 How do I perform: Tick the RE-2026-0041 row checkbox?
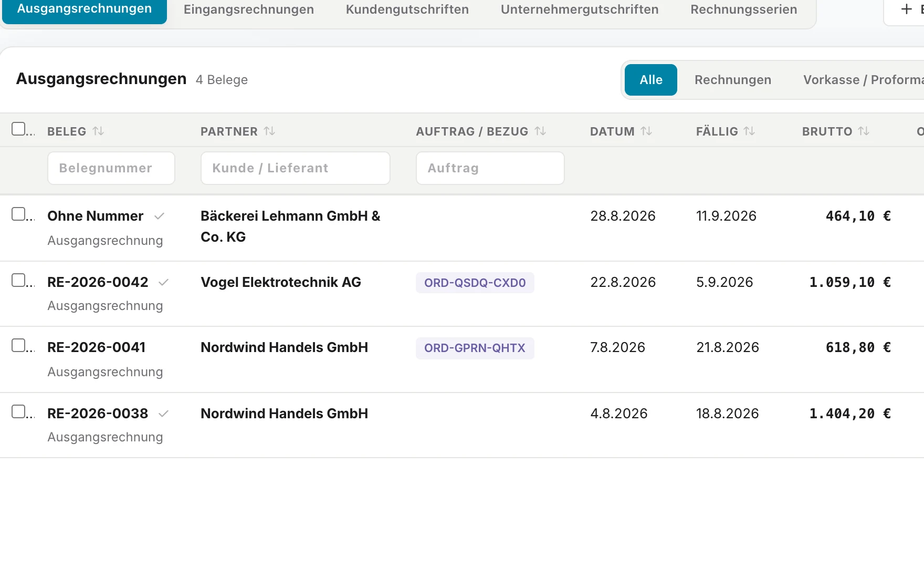tap(18, 345)
